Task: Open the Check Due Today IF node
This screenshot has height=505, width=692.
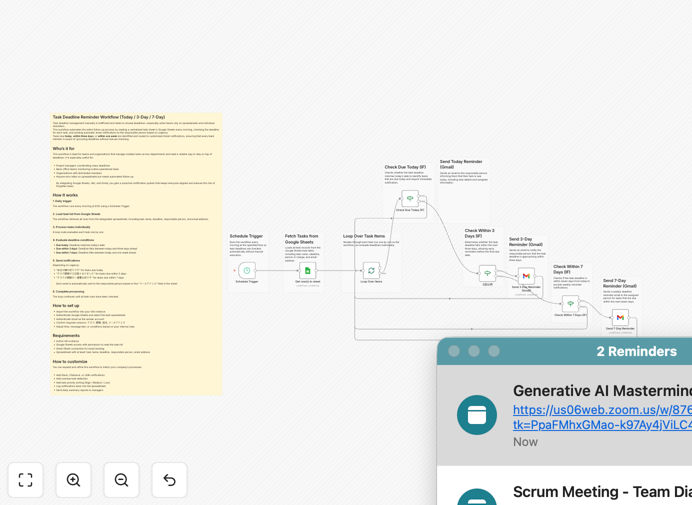Action: (410, 199)
